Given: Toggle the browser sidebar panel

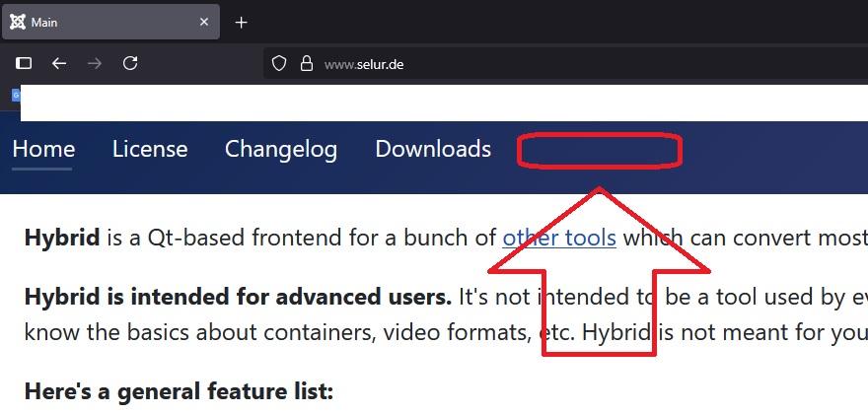Looking at the screenshot, I should (x=24, y=64).
